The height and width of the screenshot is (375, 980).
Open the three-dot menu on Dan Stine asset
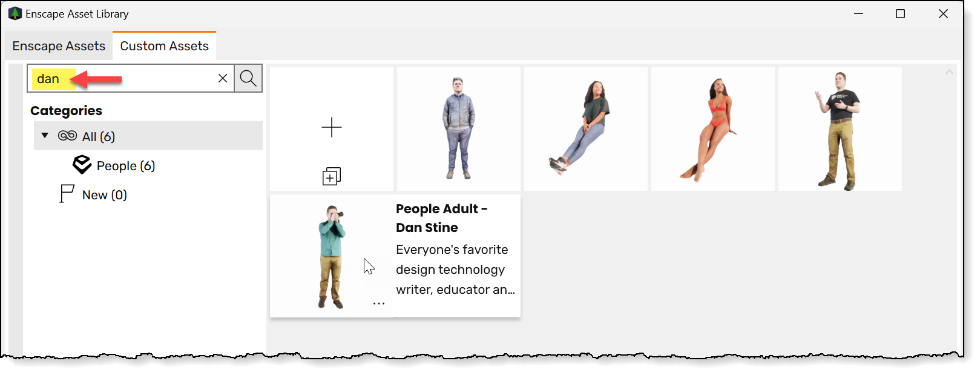379,304
